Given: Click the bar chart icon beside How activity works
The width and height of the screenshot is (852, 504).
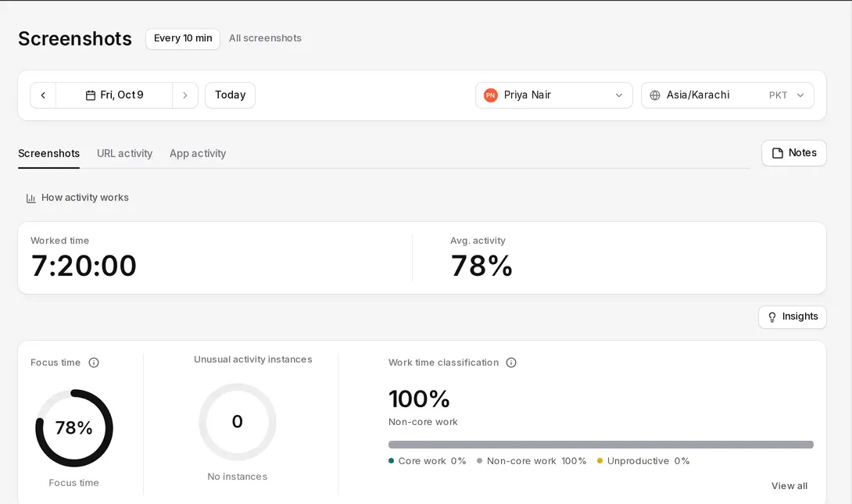Looking at the screenshot, I should click(x=31, y=198).
